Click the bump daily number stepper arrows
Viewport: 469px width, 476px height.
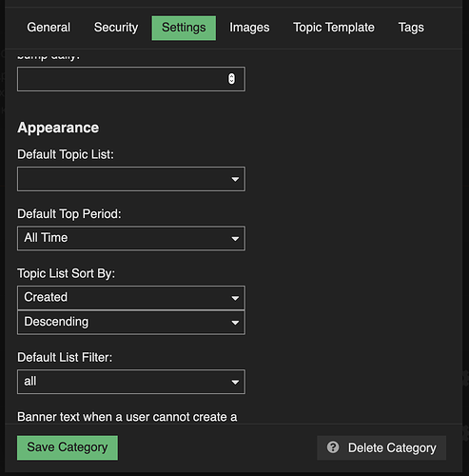coord(231,79)
